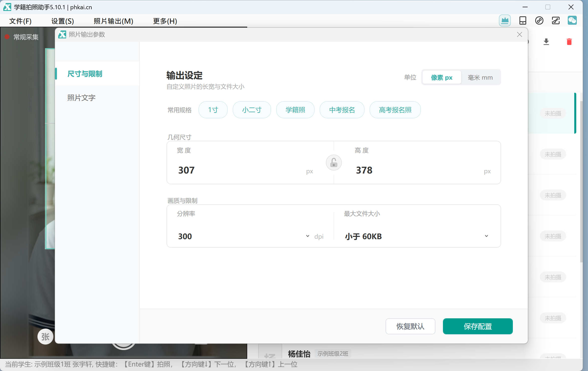Close the main application window
This screenshot has width=588, height=371.
pyautogui.click(x=571, y=7)
